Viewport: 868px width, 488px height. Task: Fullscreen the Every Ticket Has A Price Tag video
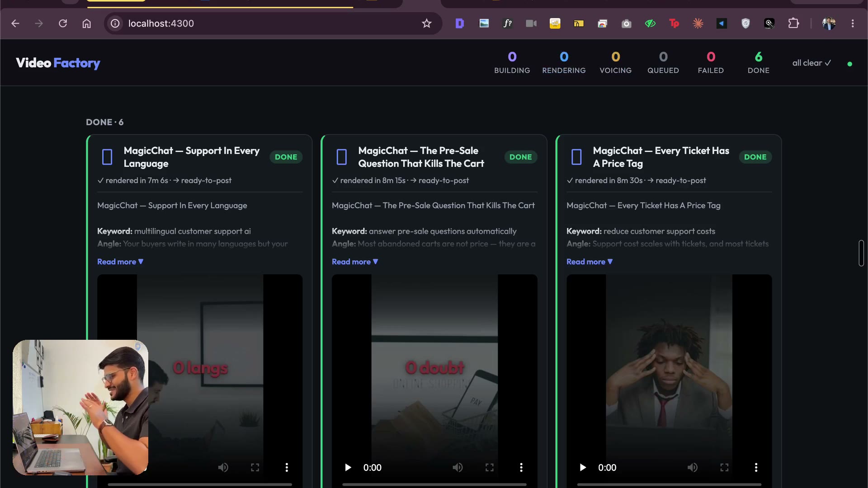point(724,467)
